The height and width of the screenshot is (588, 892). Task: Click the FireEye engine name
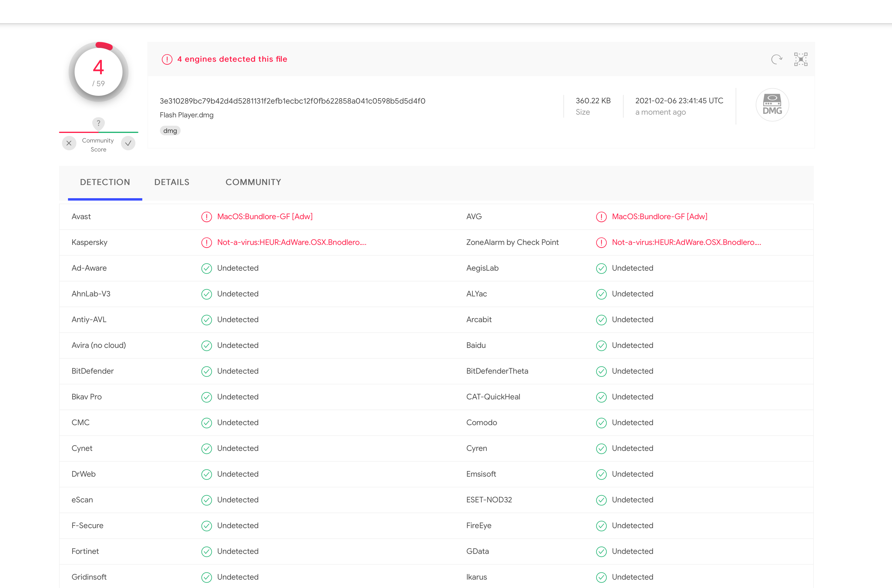(x=479, y=525)
